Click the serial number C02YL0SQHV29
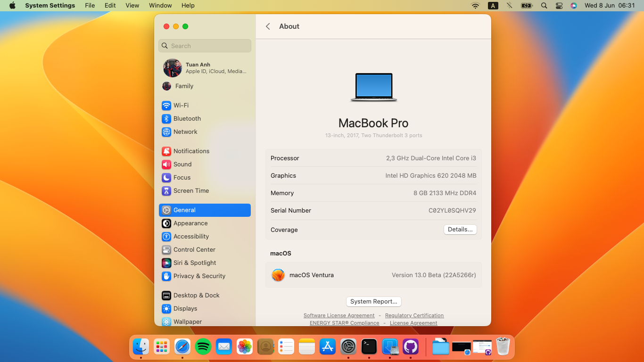 (452, 211)
